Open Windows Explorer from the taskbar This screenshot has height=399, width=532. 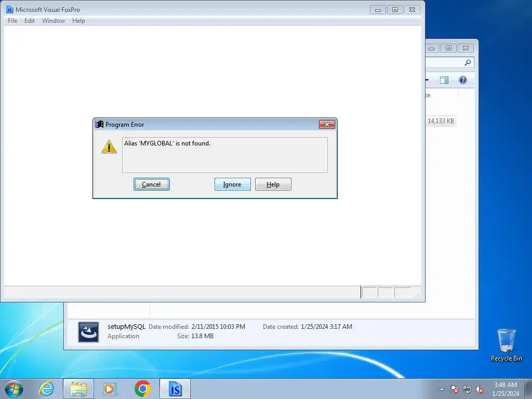click(x=78, y=389)
